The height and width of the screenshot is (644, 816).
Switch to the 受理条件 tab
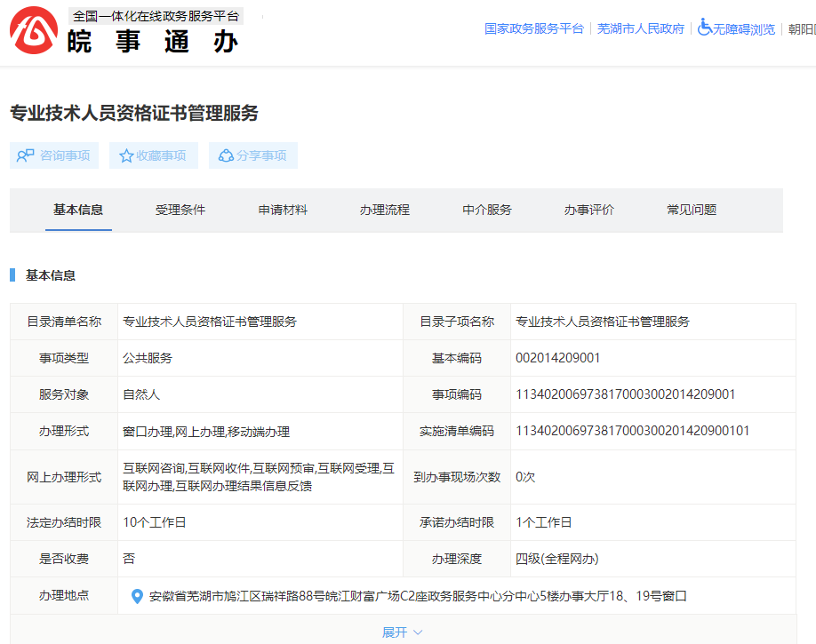point(180,210)
